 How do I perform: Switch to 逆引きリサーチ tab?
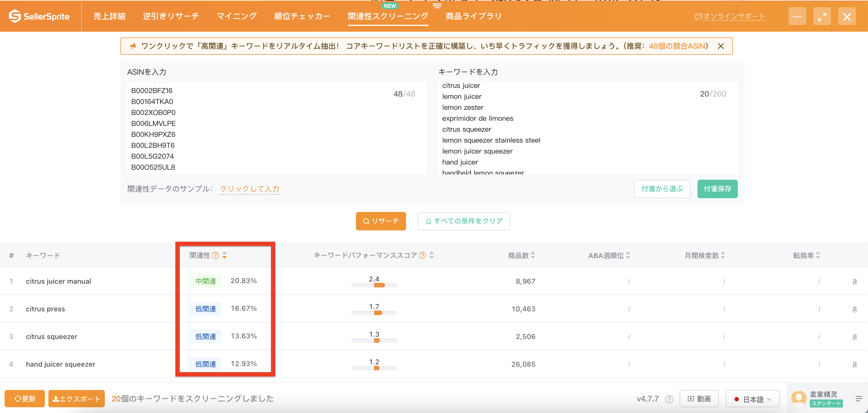pos(171,16)
